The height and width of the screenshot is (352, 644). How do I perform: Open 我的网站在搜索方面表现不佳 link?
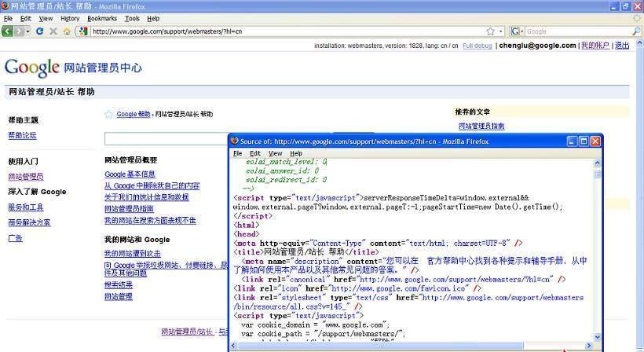150,221
